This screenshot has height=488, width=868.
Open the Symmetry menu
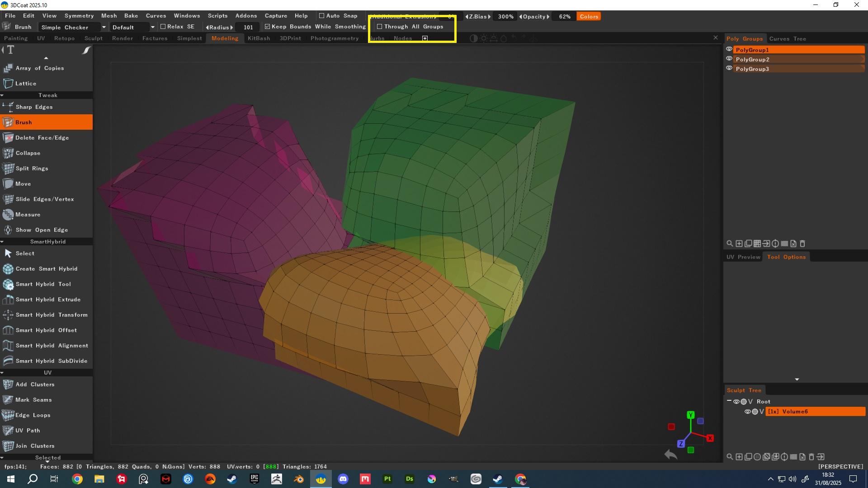pyautogui.click(x=79, y=16)
